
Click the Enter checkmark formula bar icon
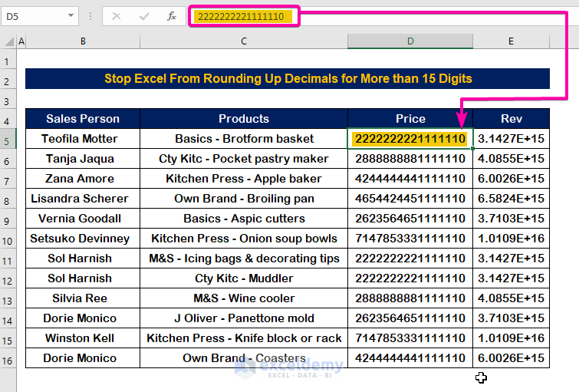pos(144,16)
